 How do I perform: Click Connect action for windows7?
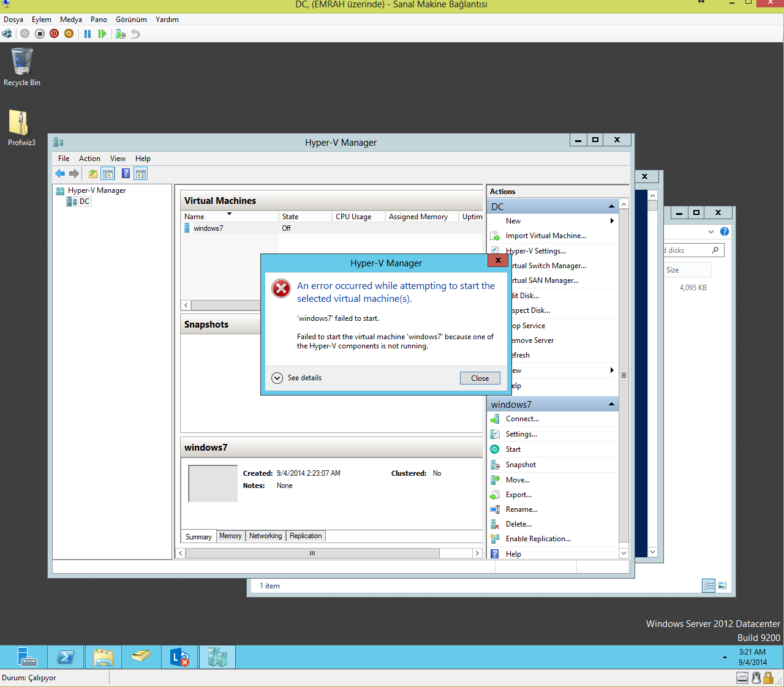[x=522, y=419]
